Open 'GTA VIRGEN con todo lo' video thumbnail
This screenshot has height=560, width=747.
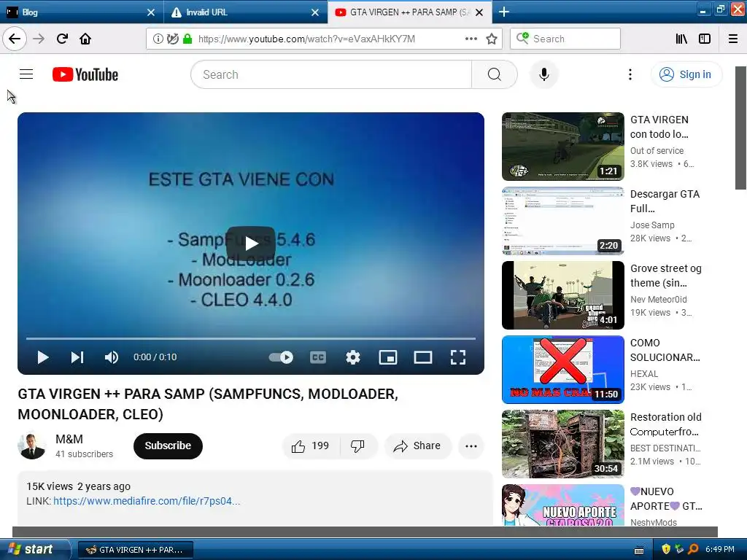[562, 146]
